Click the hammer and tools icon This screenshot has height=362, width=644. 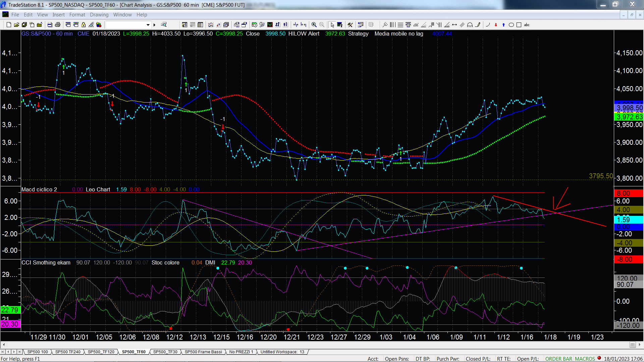350,25
